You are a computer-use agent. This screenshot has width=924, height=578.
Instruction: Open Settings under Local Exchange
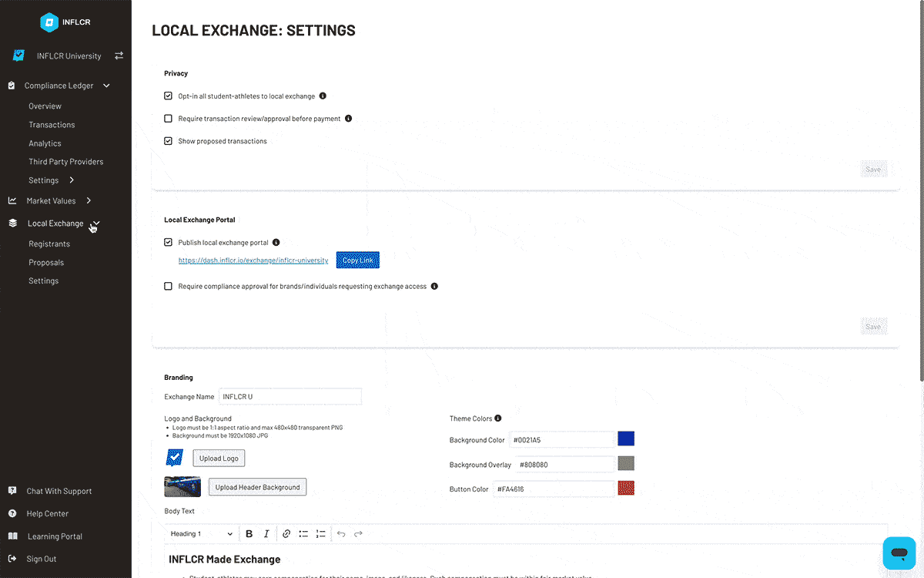43,281
